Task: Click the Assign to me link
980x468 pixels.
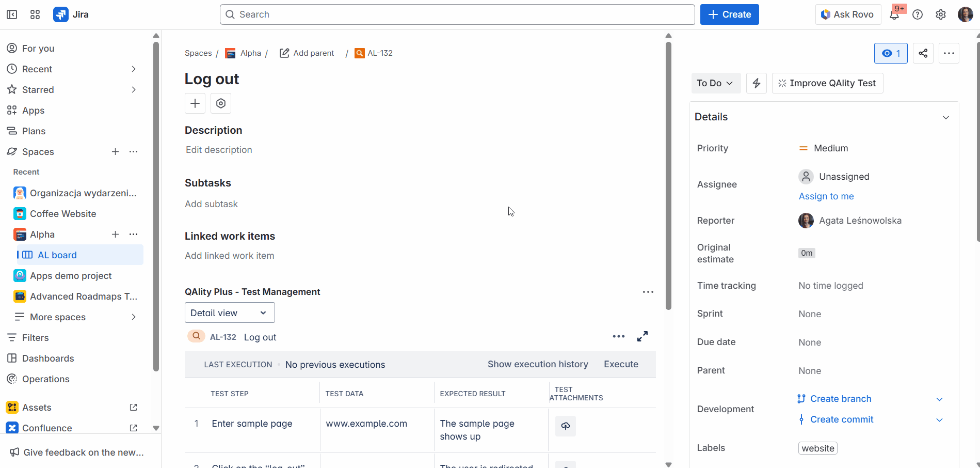Action: coord(826,196)
